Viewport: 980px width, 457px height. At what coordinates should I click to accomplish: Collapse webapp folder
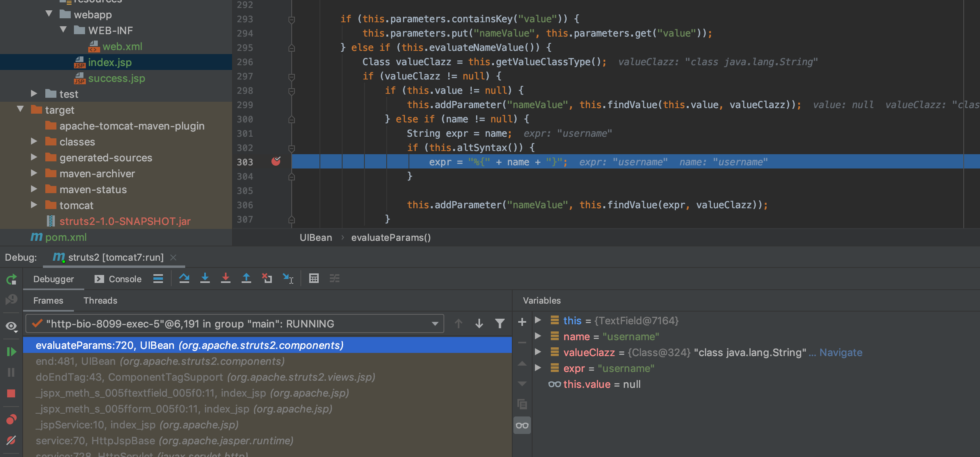(x=49, y=14)
